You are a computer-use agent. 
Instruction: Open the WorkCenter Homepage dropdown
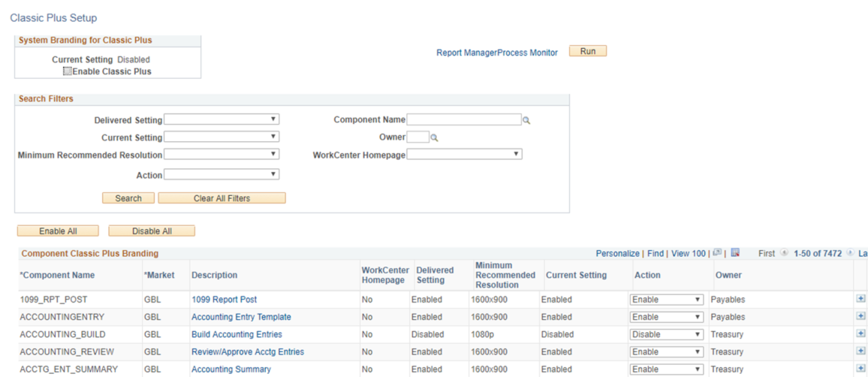point(465,155)
